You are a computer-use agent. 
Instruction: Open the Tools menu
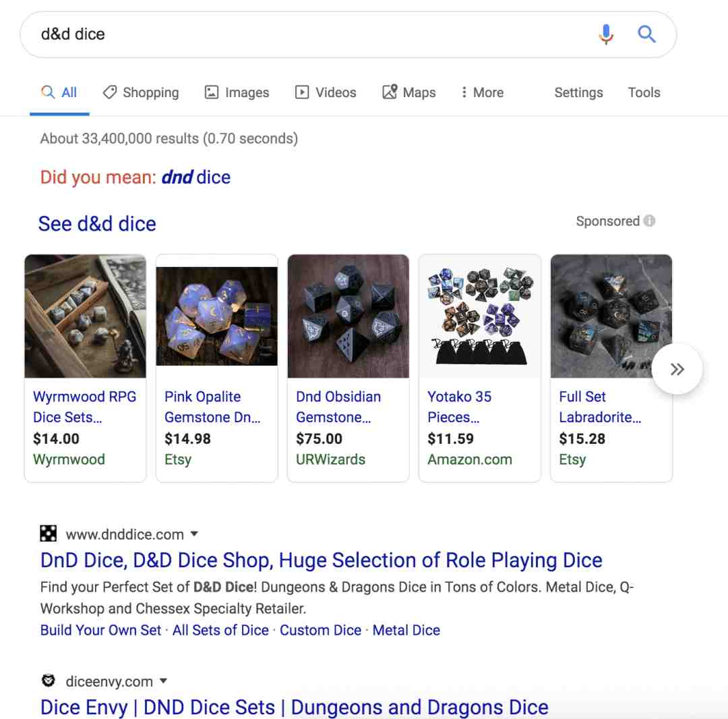(x=644, y=92)
